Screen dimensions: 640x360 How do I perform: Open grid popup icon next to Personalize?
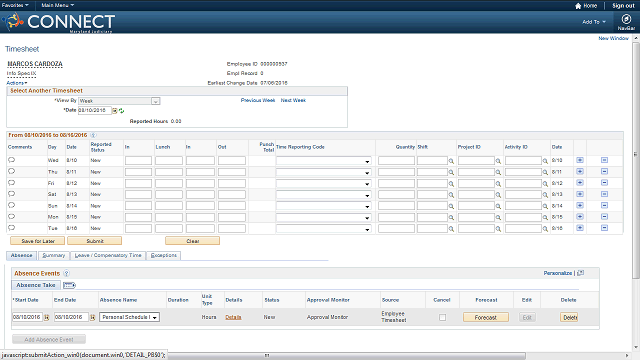click(581, 273)
